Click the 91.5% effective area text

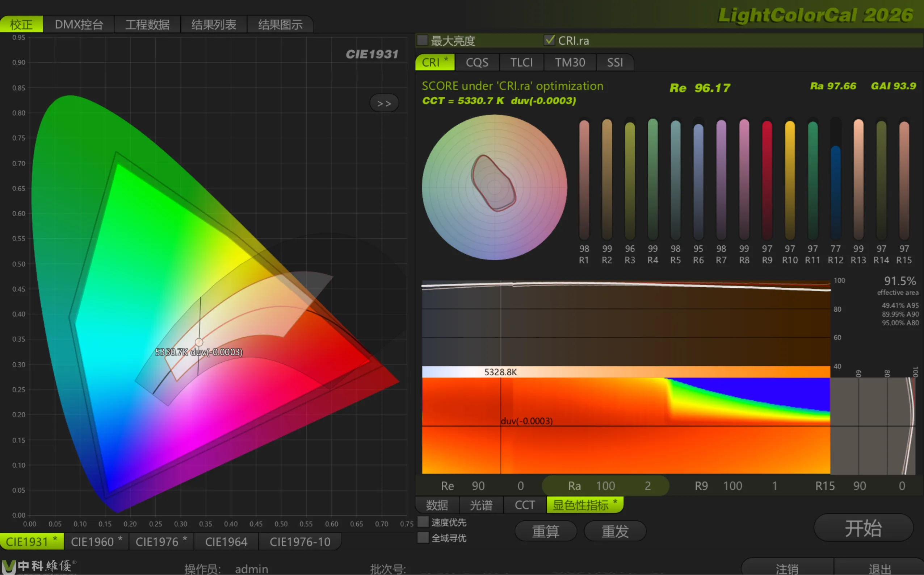click(898, 286)
